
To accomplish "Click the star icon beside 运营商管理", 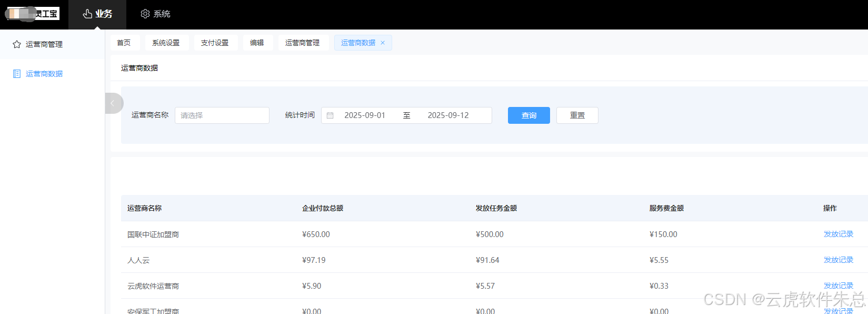I will coord(17,44).
